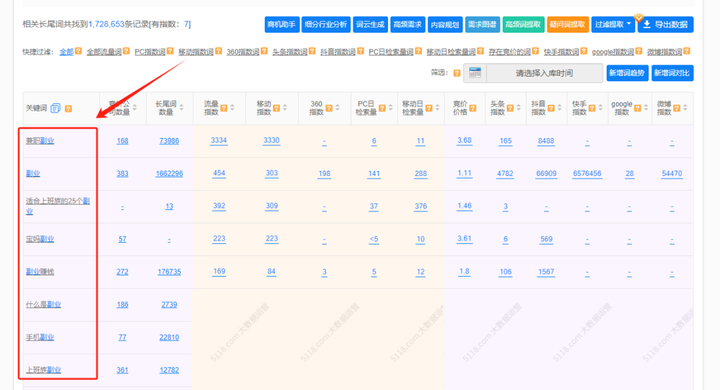Click the help icon beside 抖音指数词 filter

point(360,51)
